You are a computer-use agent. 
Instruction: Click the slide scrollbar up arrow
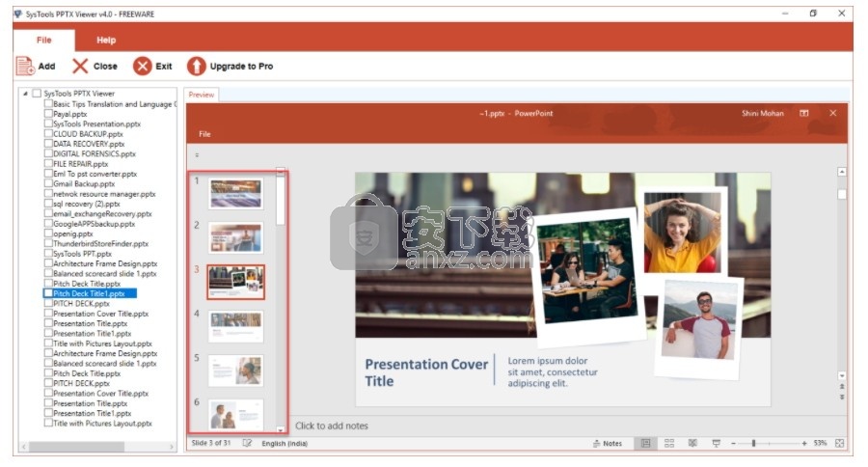[842, 172]
